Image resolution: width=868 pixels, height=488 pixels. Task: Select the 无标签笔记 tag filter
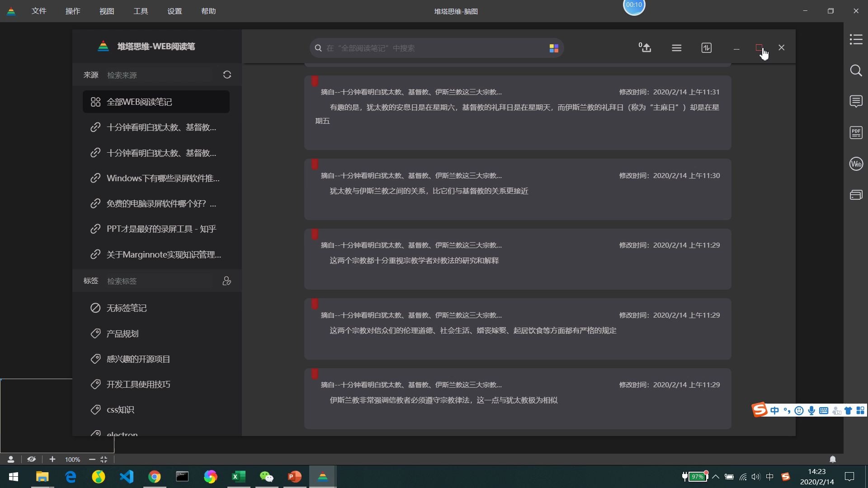(127, 308)
